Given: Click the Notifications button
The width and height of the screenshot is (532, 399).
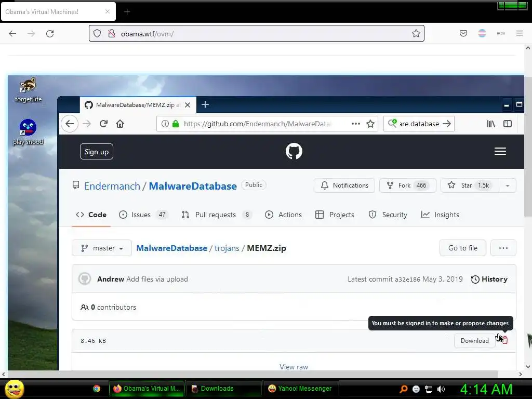Looking at the screenshot, I should pos(344,185).
